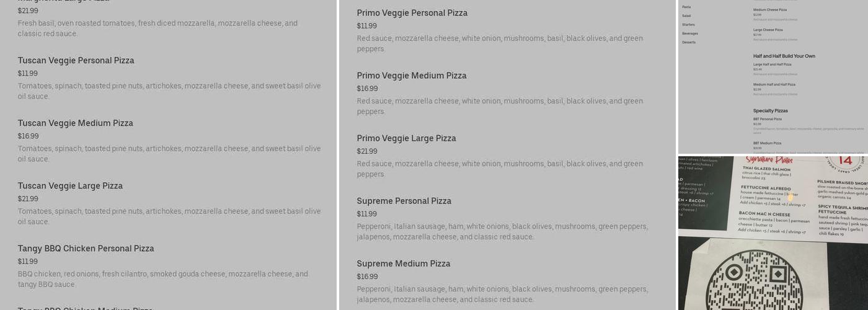The width and height of the screenshot is (868, 310).
Task: Pick the Primo Veggie Large Pizza
Action: click(x=407, y=138)
